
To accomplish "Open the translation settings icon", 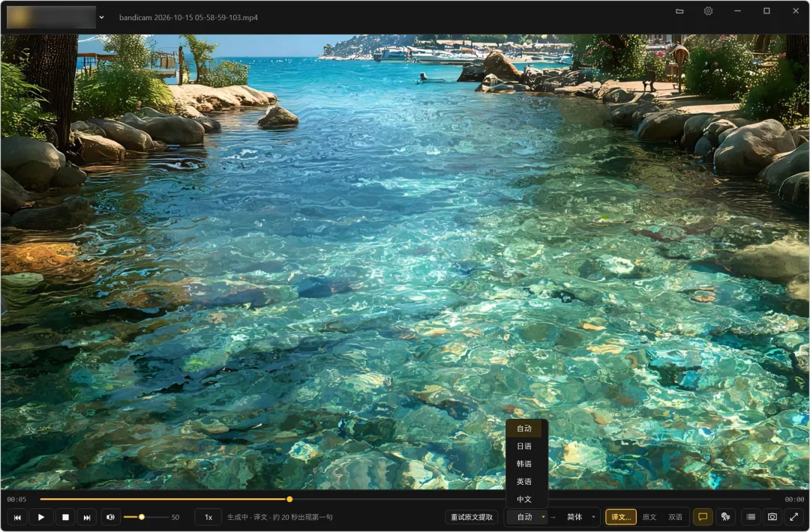I will click(726, 516).
